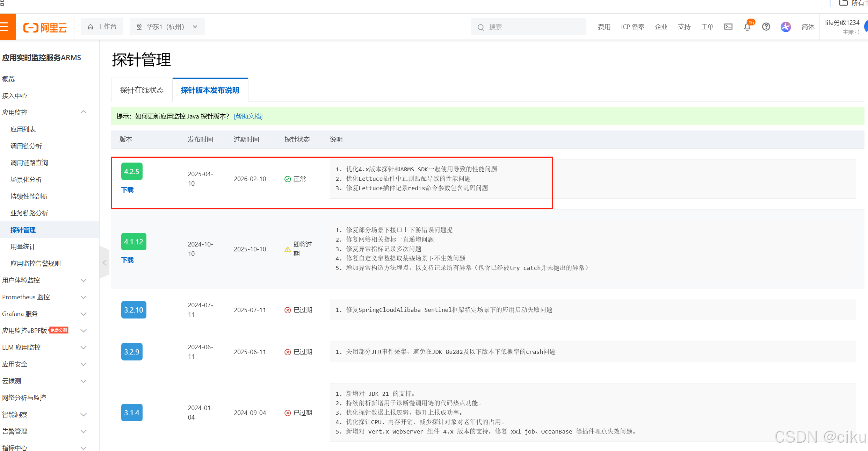Collapse the 应用监控 sidebar section
The height and width of the screenshot is (451, 868).
point(84,112)
